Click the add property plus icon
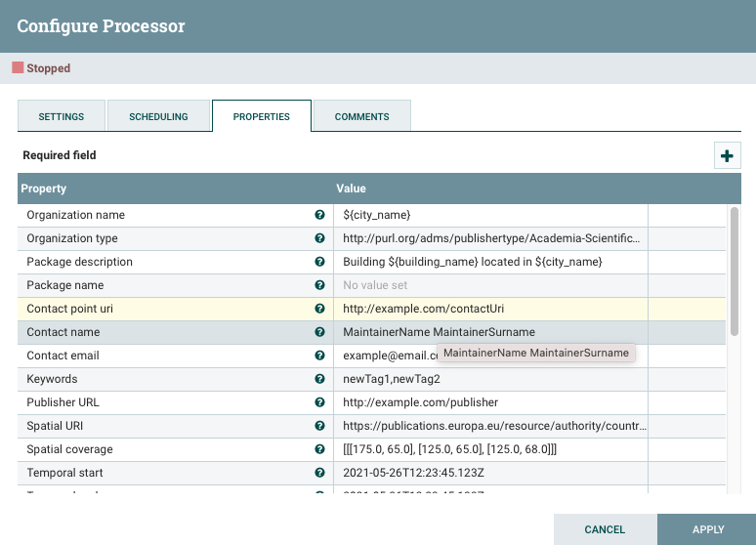Viewport: 756px width, 545px height. pos(727,155)
